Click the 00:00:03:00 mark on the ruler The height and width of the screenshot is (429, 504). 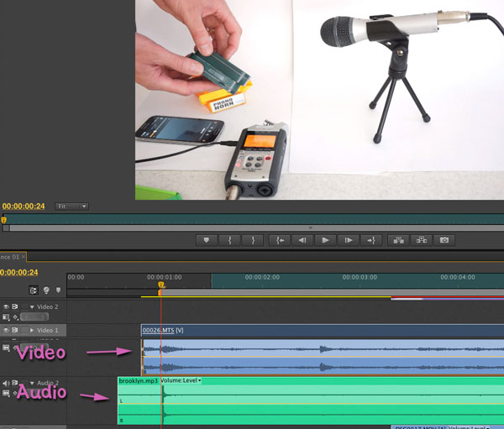coord(360,277)
